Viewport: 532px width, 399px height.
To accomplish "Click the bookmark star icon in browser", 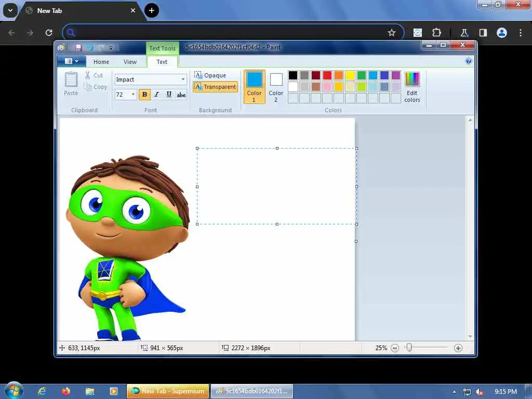I will point(392,33).
